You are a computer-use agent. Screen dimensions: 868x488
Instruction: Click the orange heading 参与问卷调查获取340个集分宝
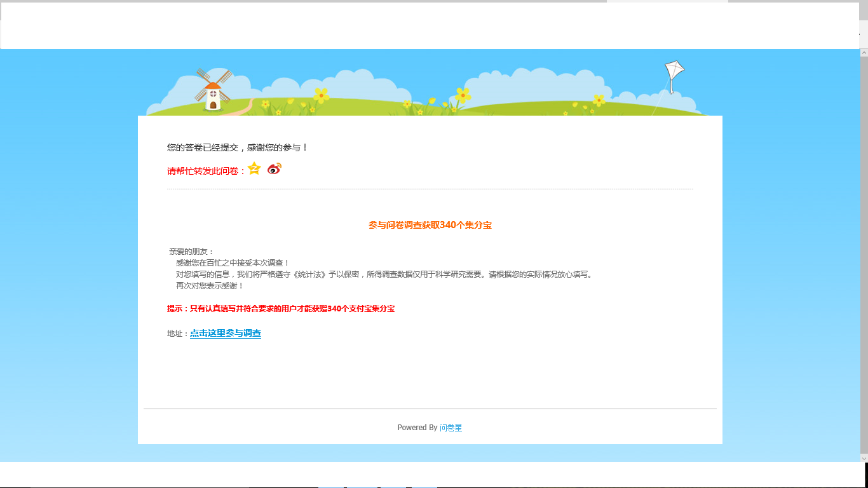click(430, 225)
